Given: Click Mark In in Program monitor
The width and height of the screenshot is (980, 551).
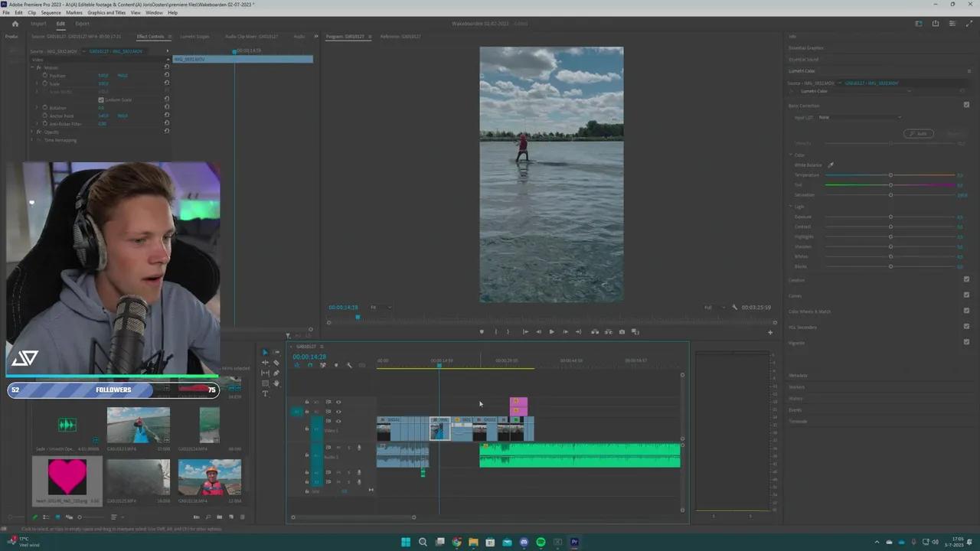Looking at the screenshot, I should tap(495, 331).
